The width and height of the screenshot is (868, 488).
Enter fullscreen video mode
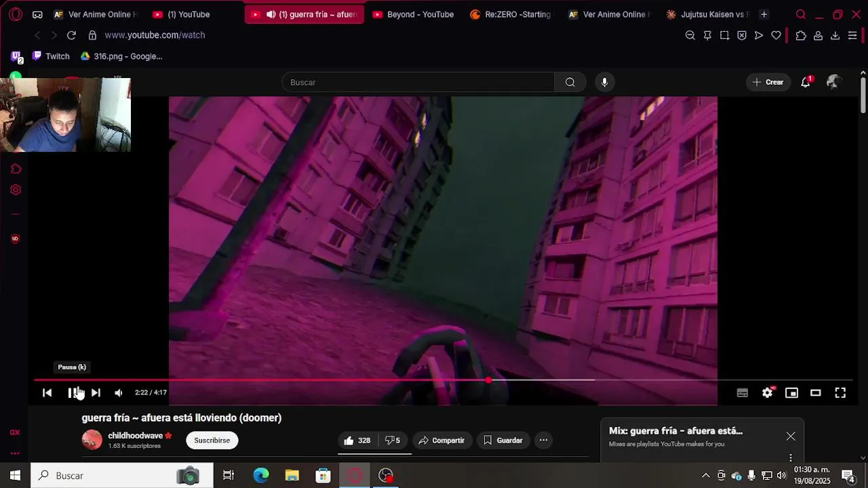(840, 393)
